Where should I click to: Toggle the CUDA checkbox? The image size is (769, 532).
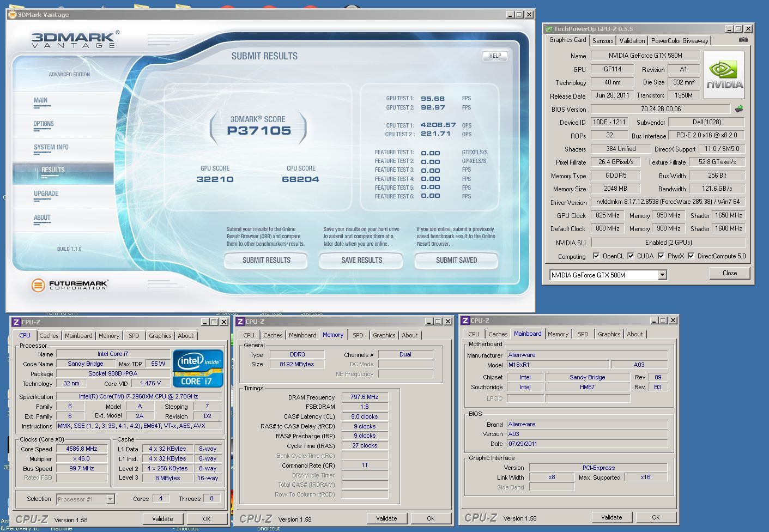point(631,256)
